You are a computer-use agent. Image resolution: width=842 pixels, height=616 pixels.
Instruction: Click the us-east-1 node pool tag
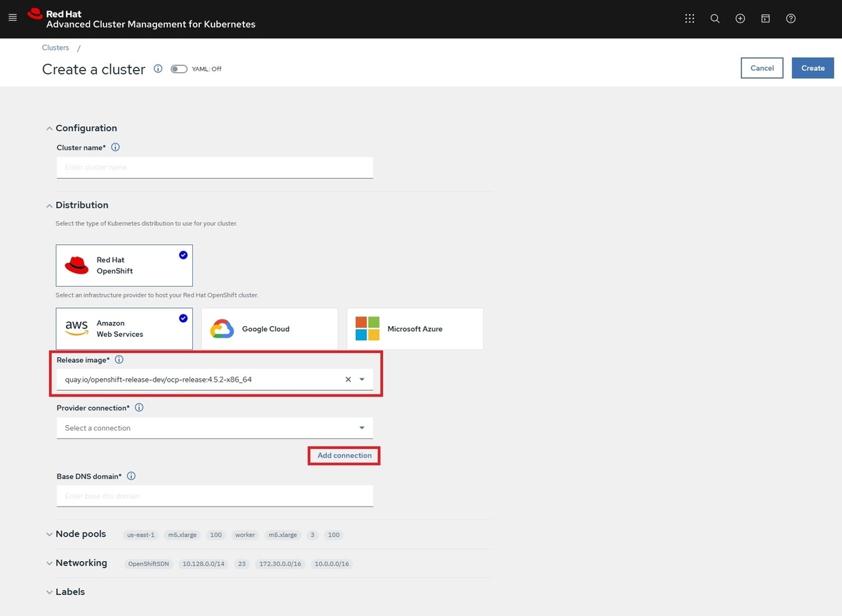point(140,535)
